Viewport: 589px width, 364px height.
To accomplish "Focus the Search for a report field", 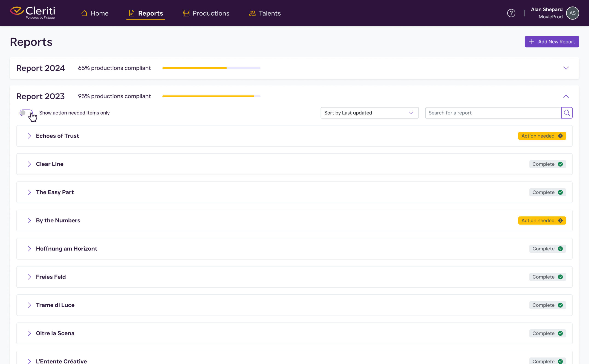I will coord(493,113).
